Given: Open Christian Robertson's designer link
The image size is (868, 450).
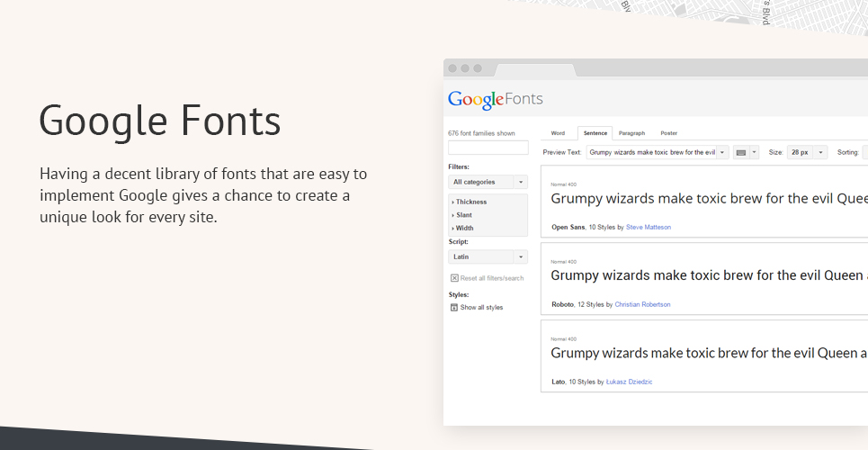Looking at the screenshot, I should (642, 304).
